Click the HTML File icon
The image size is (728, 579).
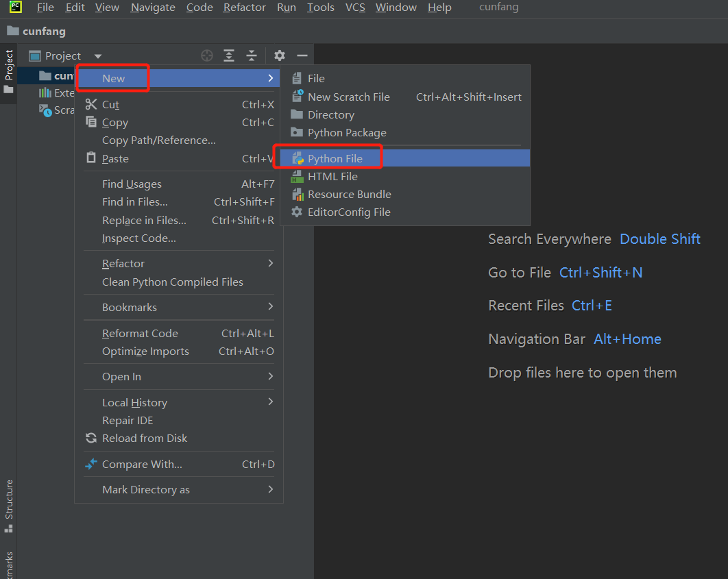(x=297, y=176)
